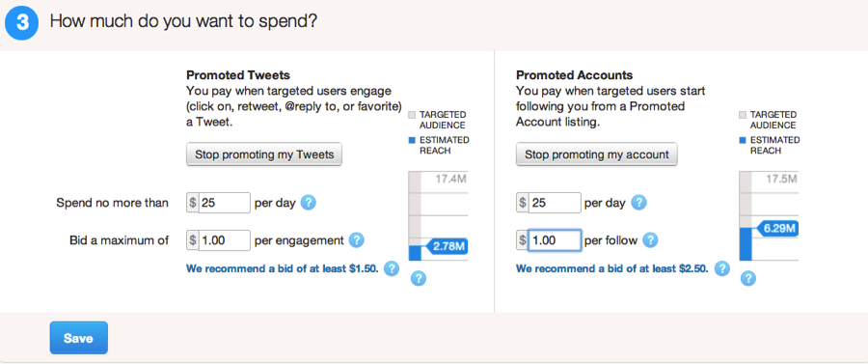Save the spending settings

79,338
